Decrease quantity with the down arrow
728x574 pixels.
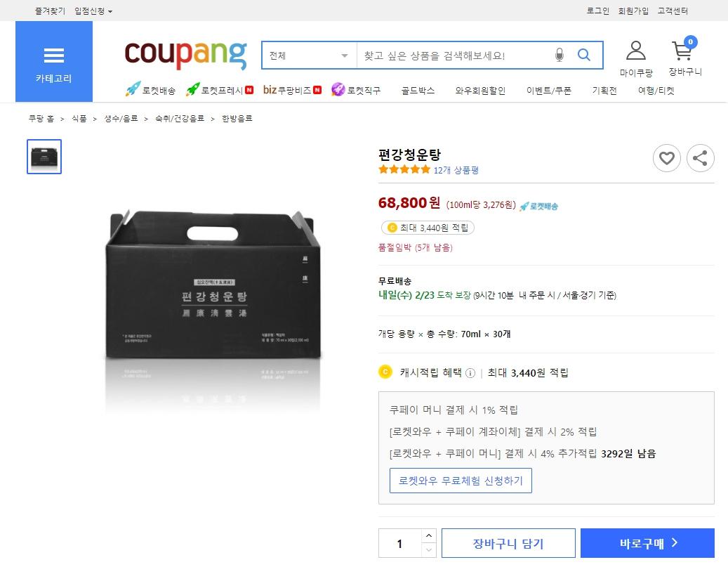(429, 550)
